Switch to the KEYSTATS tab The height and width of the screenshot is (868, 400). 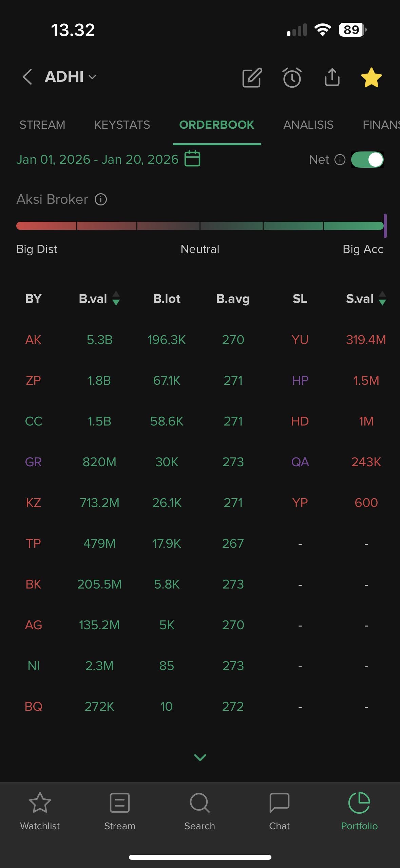coord(122,125)
